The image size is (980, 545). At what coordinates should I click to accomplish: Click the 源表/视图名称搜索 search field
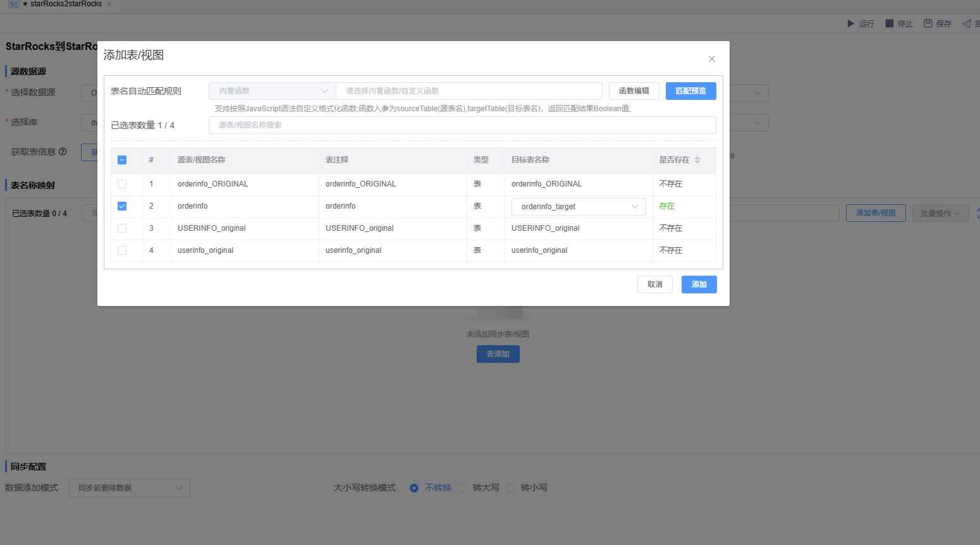(462, 125)
